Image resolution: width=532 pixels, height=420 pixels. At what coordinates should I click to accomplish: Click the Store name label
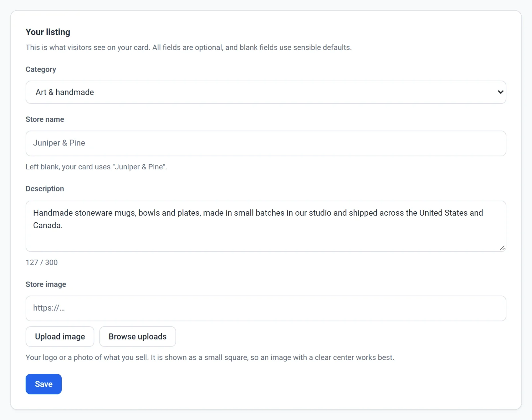click(45, 119)
